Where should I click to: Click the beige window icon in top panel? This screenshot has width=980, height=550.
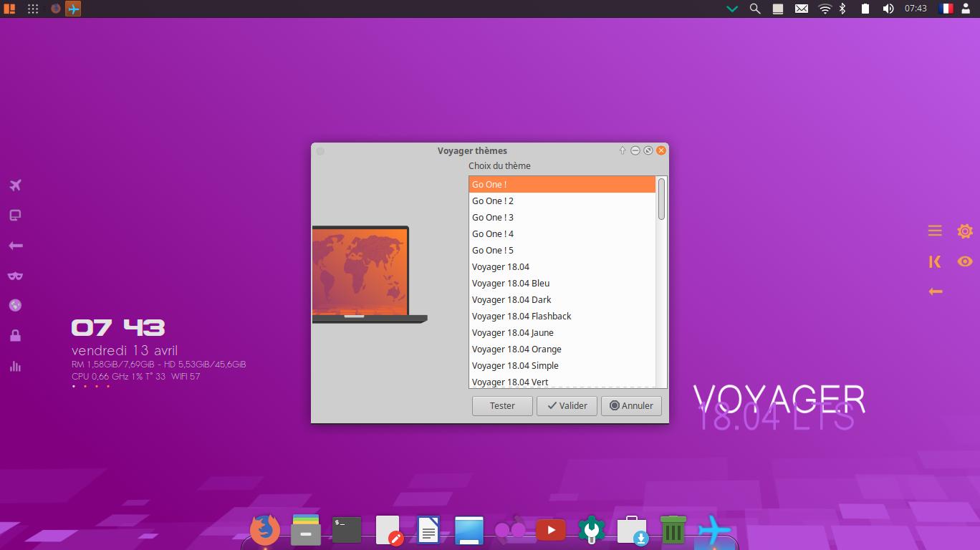pyautogui.click(x=778, y=9)
